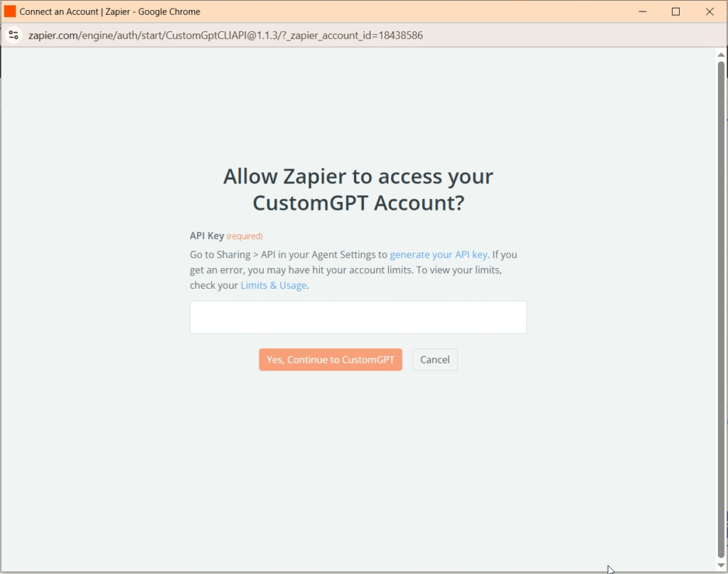Click an empty area of the page background
The height and width of the screenshot is (574, 728).
coord(355,462)
